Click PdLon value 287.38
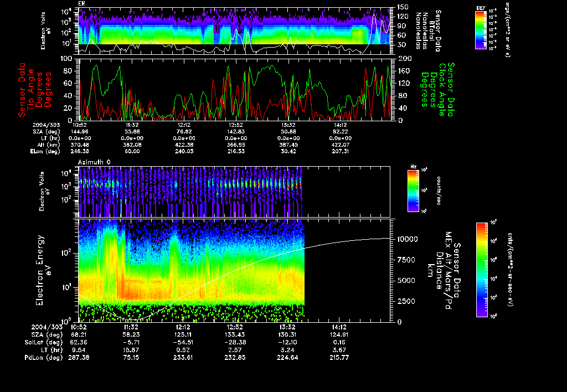This screenshot has height=392, width=567. pyautogui.click(x=79, y=358)
